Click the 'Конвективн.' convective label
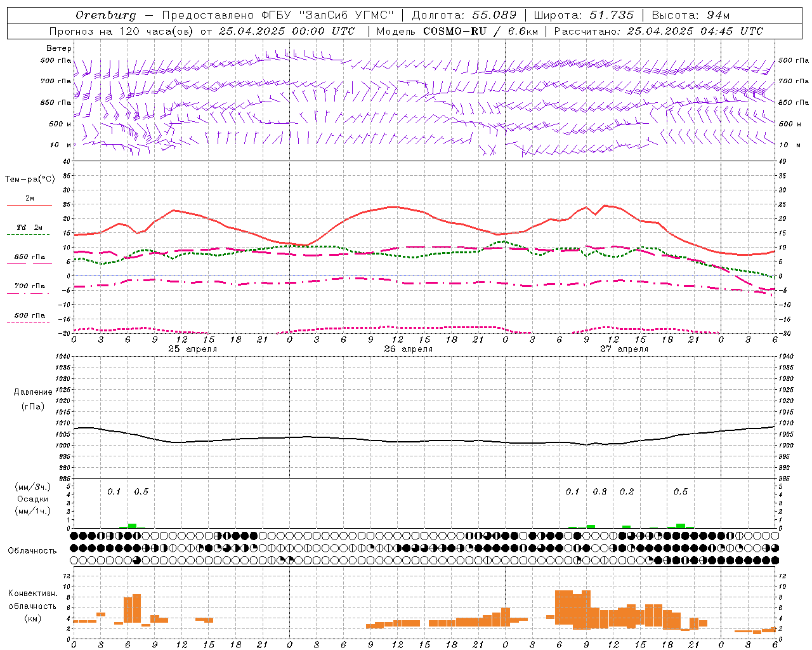Image resolution: width=812 pixels, height=650 pixels. click(33, 594)
